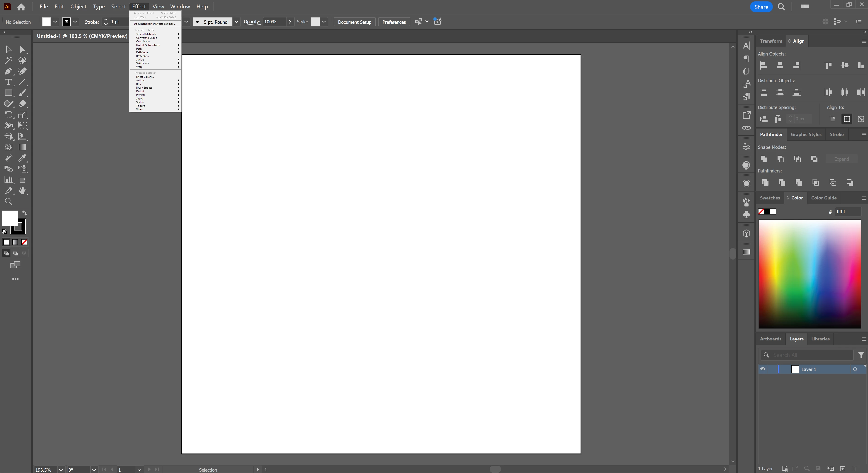Image resolution: width=868 pixels, height=473 pixels.
Task: Pick the Eyedropper tool
Action: pyautogui.click(x=22, y=158)
